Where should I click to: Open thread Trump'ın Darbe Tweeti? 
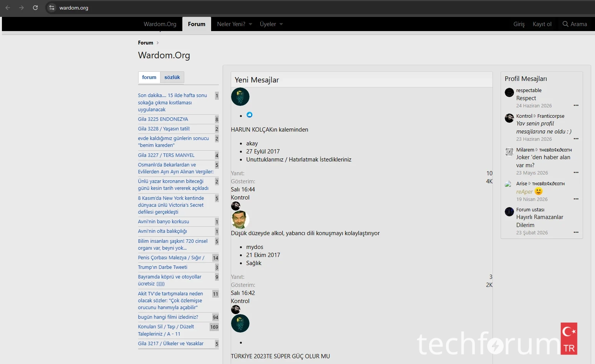tap(163, 267)
